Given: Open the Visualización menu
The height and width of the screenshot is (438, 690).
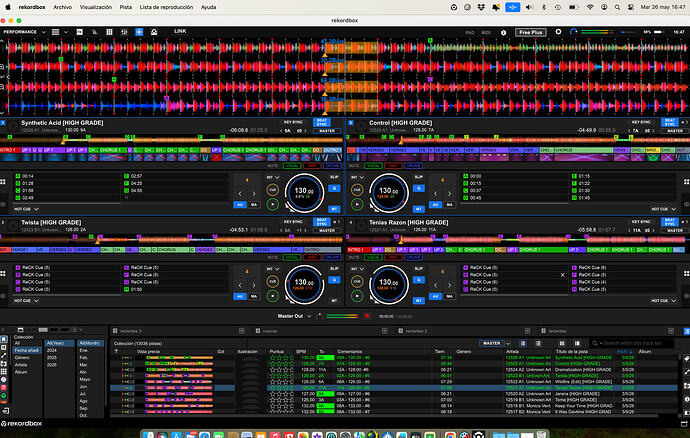Looking at the screenshot, I should tap(95, 7).
